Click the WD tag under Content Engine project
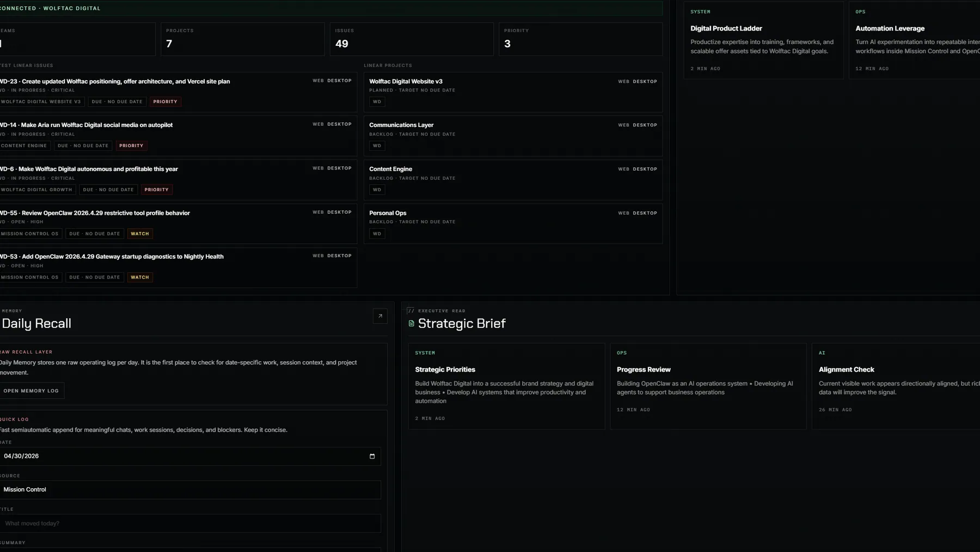Viewport: 980px width, 552px height. (x=377, y=190)
